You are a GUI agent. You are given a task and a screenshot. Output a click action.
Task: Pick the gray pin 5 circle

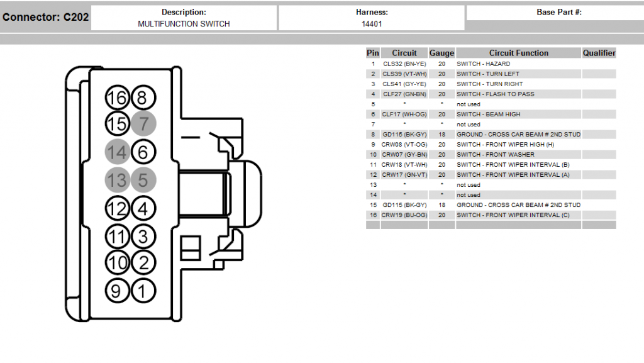click(143, 181)
